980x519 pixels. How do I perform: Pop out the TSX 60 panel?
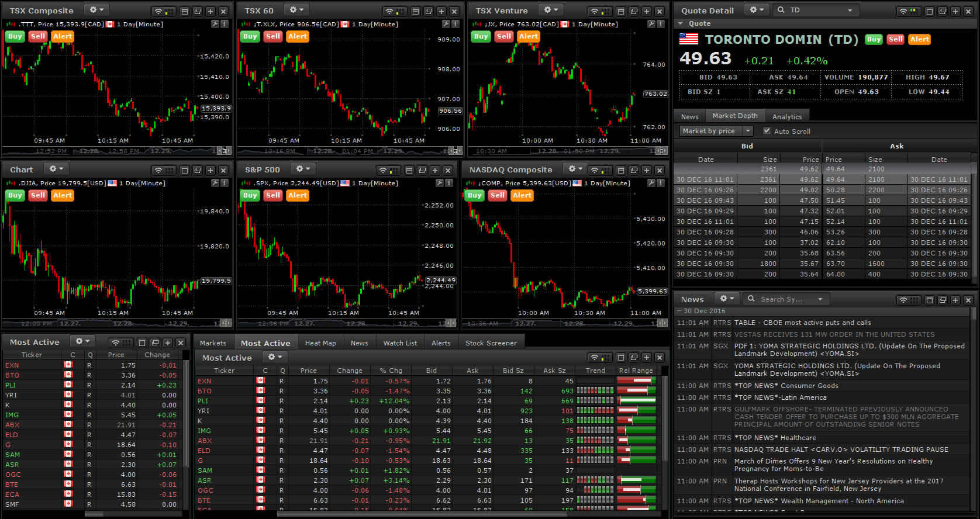coord(429,11)
